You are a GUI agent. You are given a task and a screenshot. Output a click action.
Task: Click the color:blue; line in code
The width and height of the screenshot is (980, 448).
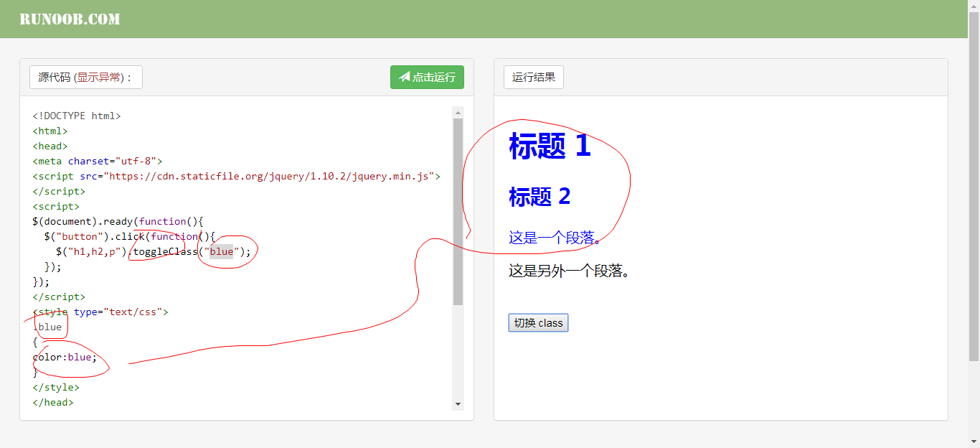(65, 357)
